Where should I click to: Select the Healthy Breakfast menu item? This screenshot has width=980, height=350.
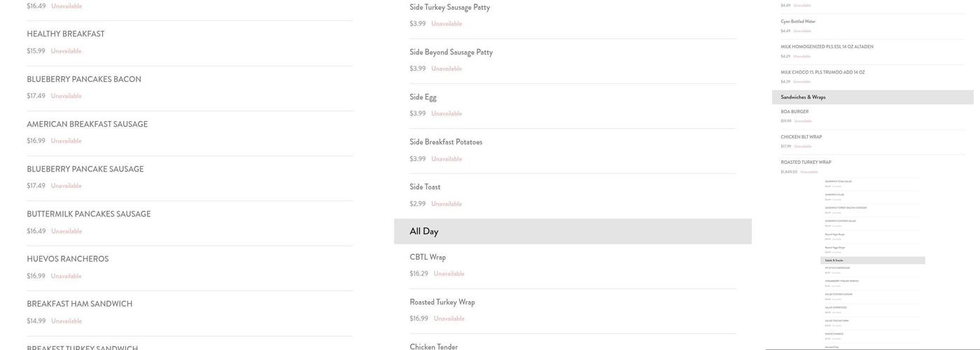tap(66, 34)
